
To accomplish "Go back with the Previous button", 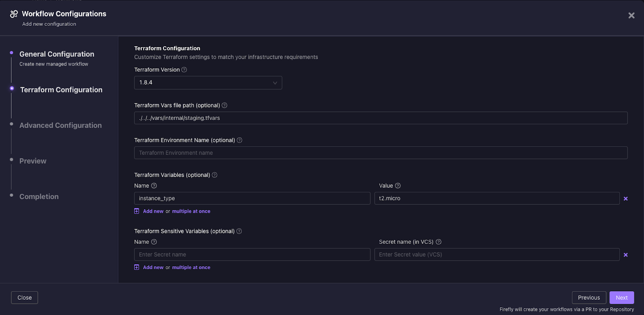I will click(589, 298).
